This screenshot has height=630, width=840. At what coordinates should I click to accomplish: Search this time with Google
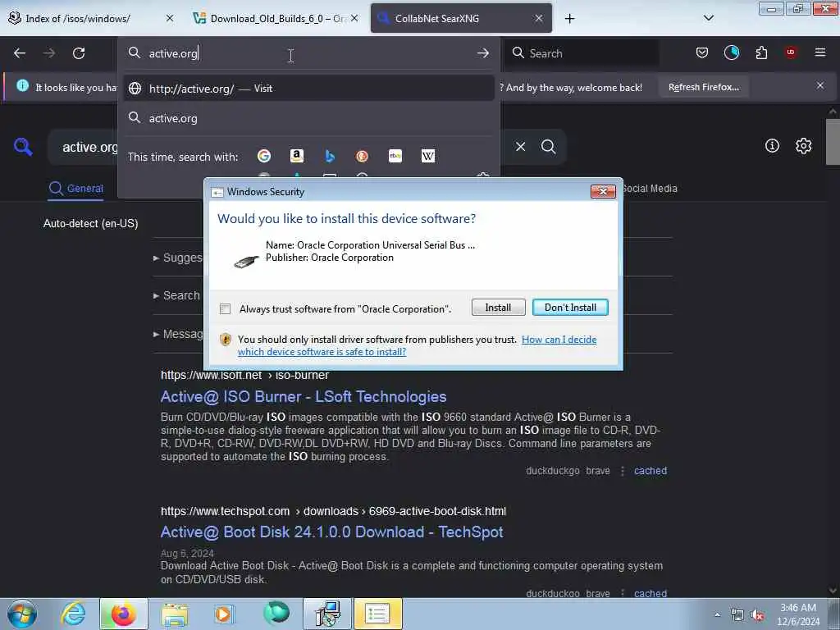264,156
